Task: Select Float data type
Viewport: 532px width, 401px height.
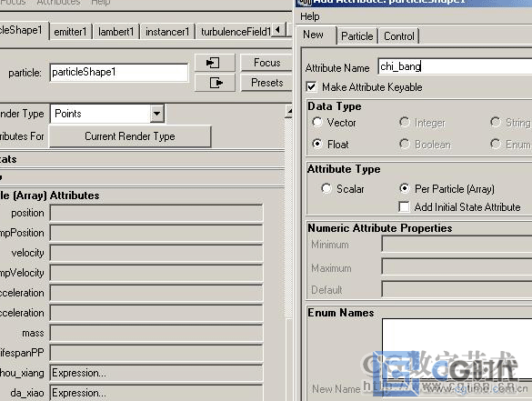Action: click(317, 144)
